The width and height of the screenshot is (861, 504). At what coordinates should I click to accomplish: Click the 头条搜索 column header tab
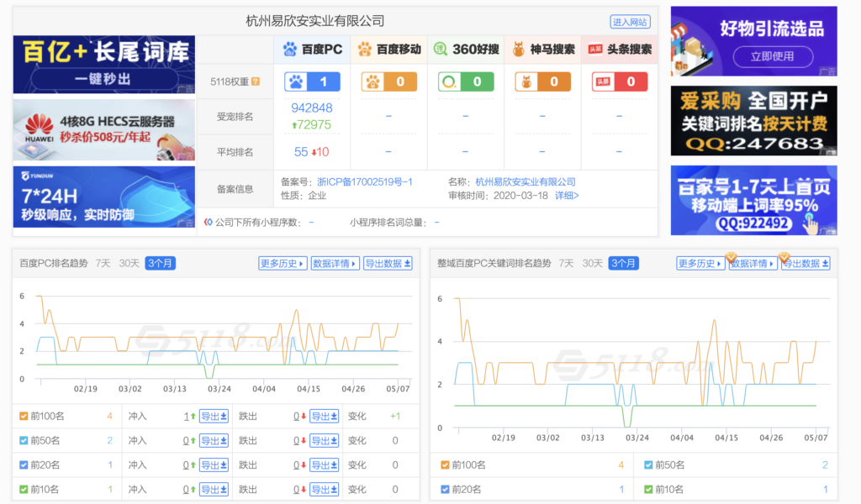point(620,50)
